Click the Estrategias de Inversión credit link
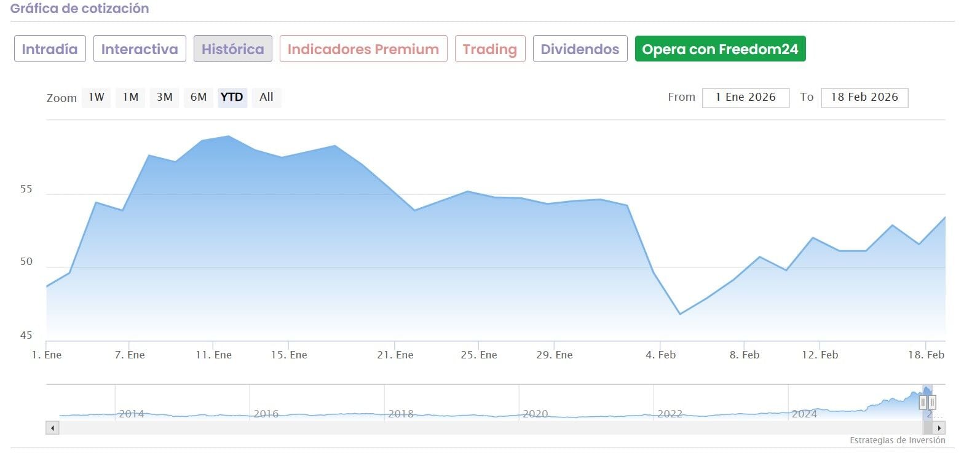The width and height of the screenshot is (980, 466). pyautogui.click(x=897, y=440)
